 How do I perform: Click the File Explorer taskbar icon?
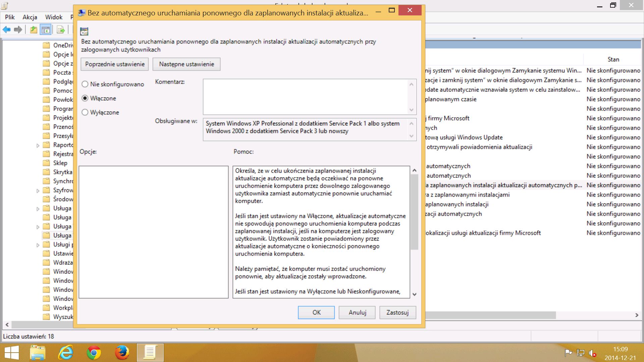(x=38, y=353)
